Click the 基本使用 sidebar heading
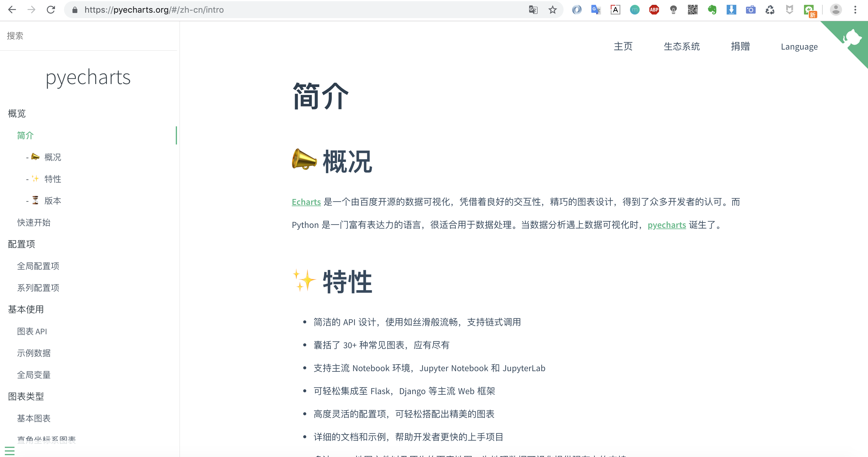The height and width of the screenshot is (457, 868). (26, 309)
